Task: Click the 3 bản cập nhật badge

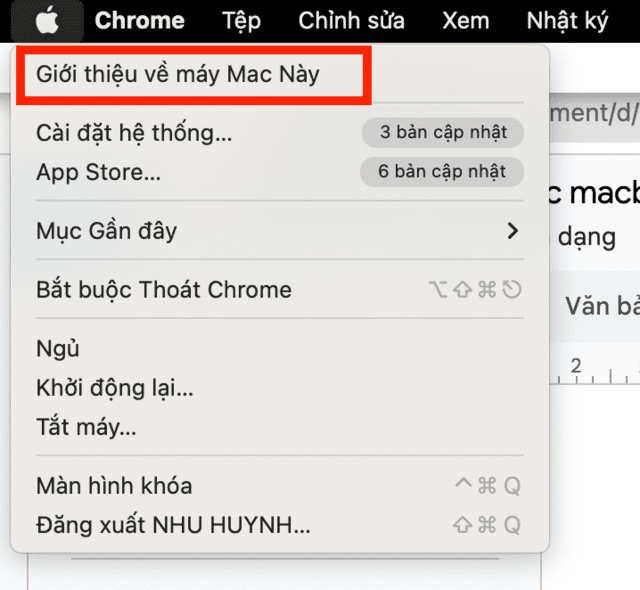Action: tap(443, 132)
